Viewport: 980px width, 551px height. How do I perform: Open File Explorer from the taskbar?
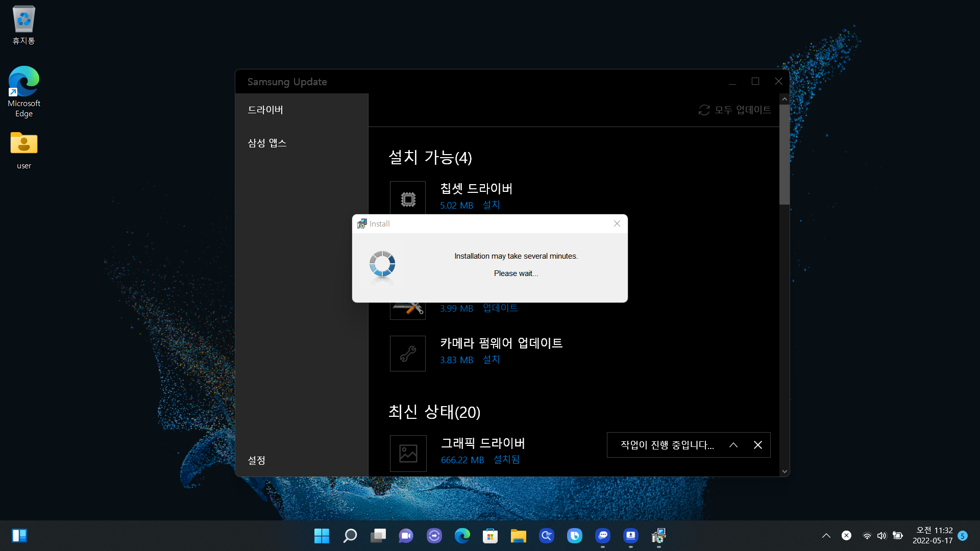518,536
